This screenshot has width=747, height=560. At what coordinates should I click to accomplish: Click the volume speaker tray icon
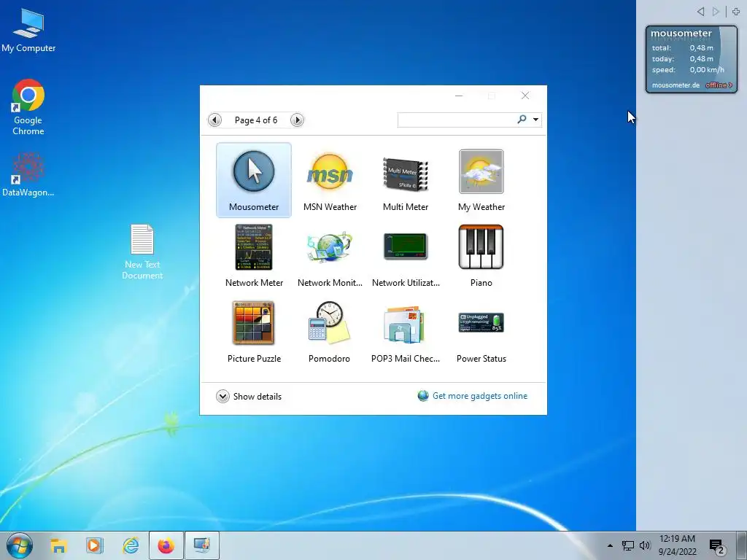[645, 545]
